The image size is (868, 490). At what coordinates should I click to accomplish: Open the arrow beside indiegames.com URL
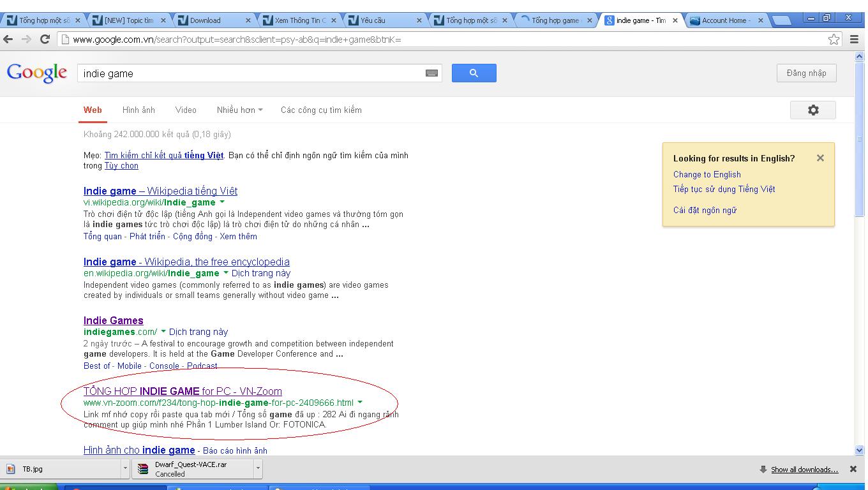point(163,332)
